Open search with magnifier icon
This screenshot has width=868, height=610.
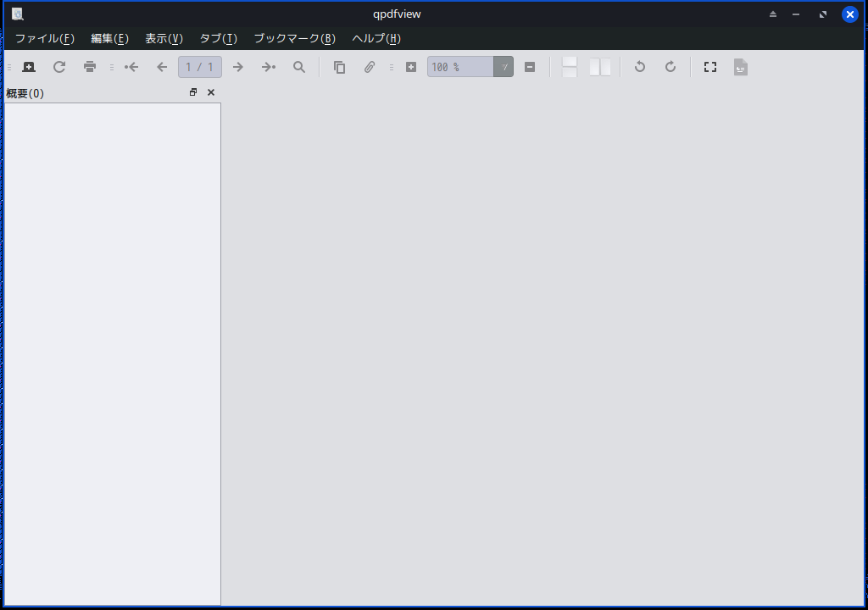coord(299,67)
